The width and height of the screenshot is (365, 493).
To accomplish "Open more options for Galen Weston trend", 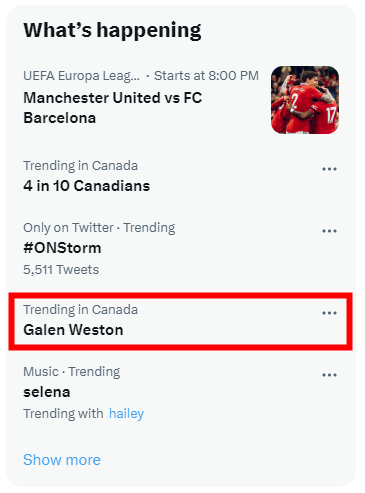I will click(329, 313).
